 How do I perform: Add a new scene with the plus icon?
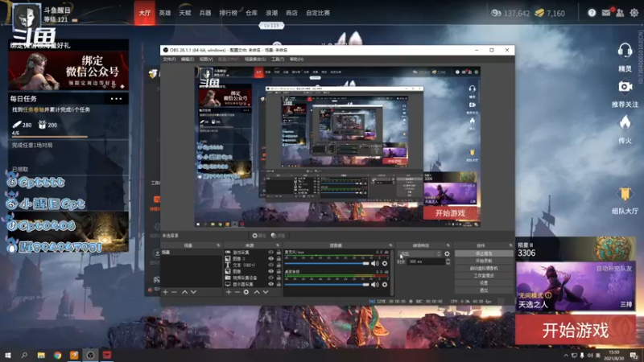pos(165,292)
